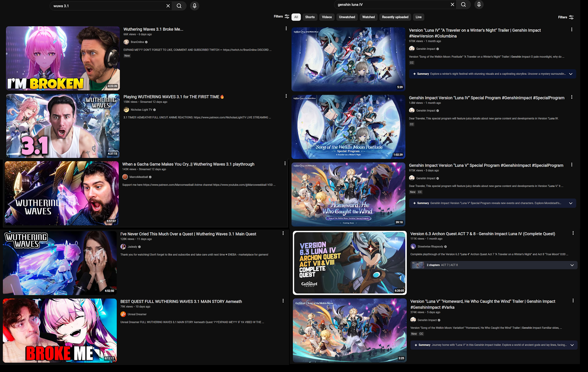
Task: Select the "Live" filter chip
Action: [419, 17]
